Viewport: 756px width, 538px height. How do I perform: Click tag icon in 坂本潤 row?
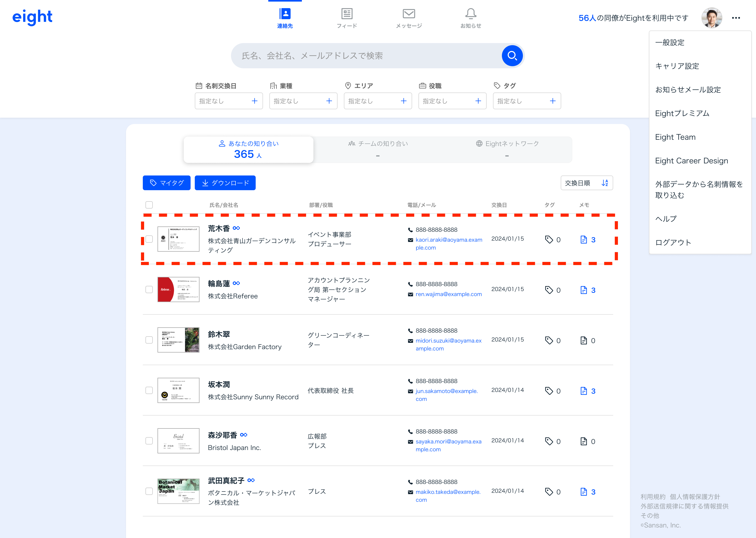coord(549,391)
